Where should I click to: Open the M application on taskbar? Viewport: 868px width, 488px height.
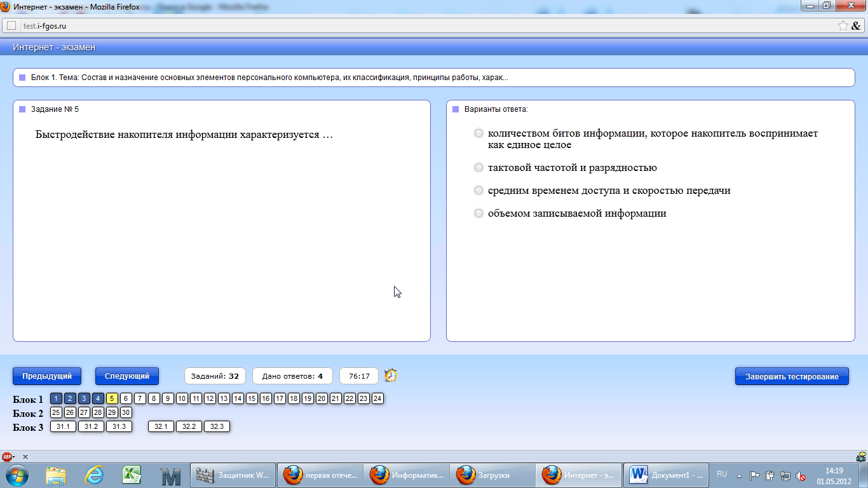tap(170, 475)
